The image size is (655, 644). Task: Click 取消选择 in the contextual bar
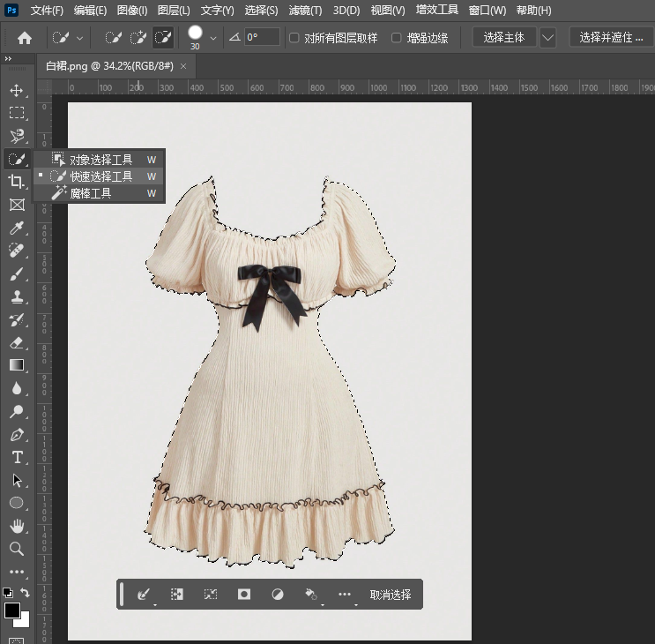tap(391, 595)
